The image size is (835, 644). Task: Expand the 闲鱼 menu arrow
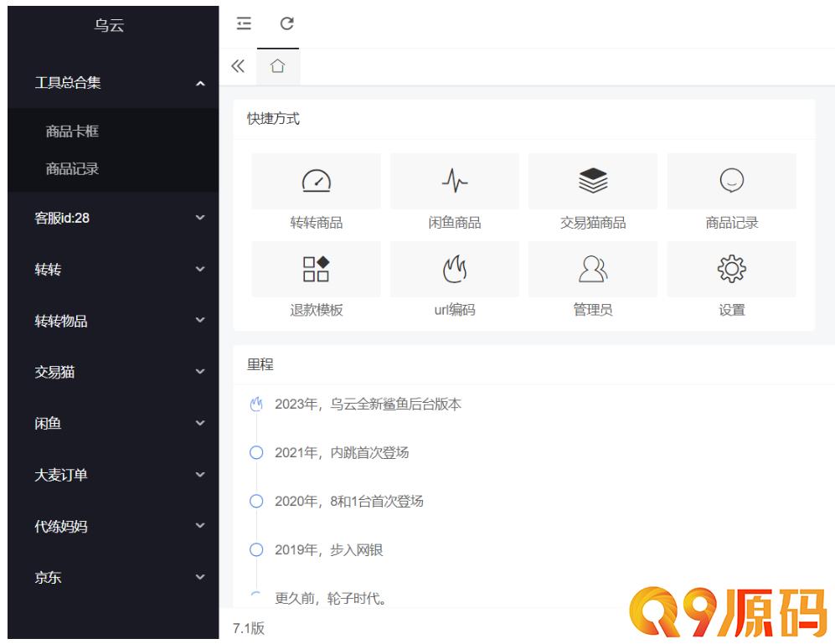pos(200,423)
